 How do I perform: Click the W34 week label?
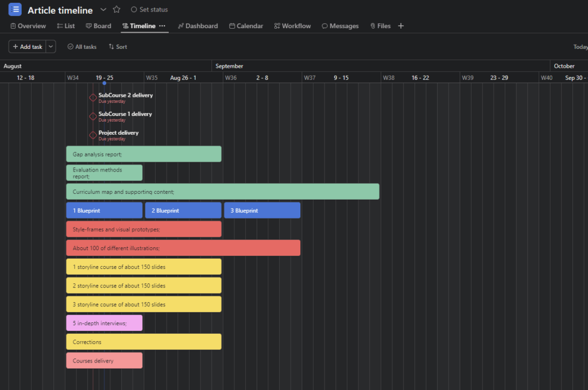(73, 77)
